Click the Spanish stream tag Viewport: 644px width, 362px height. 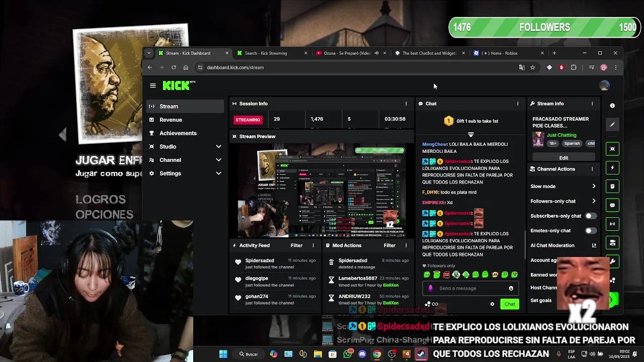coord(572,143)
